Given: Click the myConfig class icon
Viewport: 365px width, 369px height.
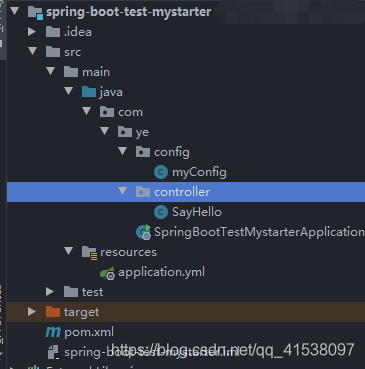Looking at the screenshot, I should tap(161, 172).
